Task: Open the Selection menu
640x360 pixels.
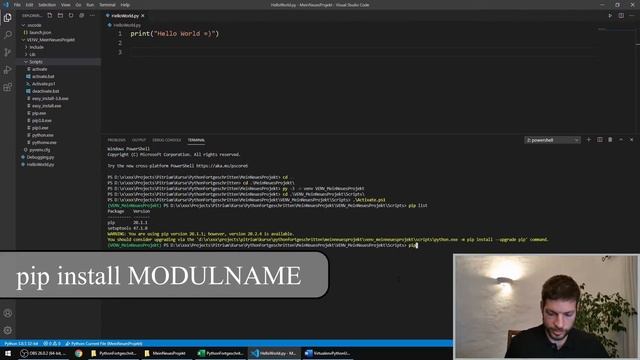Action: point(47,5)
